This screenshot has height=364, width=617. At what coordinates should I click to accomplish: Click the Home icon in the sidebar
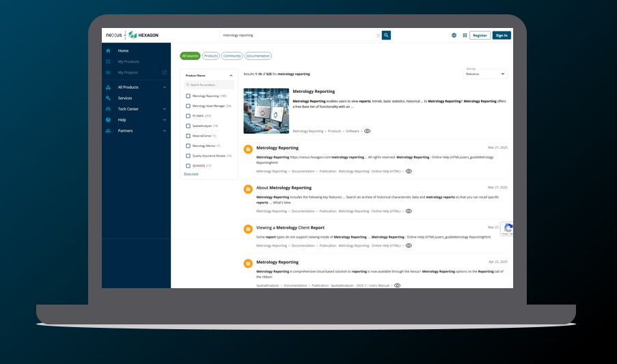pyautogui.click(x=108, y=51)
